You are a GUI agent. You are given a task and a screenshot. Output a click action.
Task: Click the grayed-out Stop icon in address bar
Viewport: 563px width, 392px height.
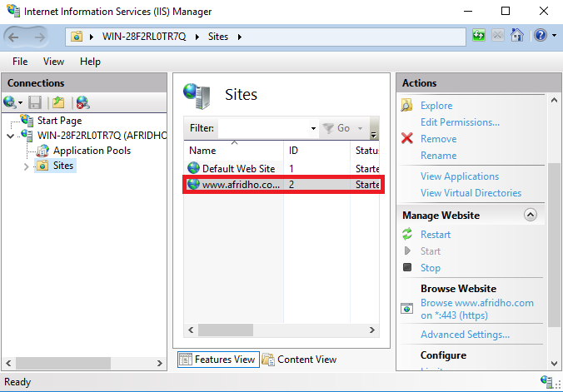(498, 36)
